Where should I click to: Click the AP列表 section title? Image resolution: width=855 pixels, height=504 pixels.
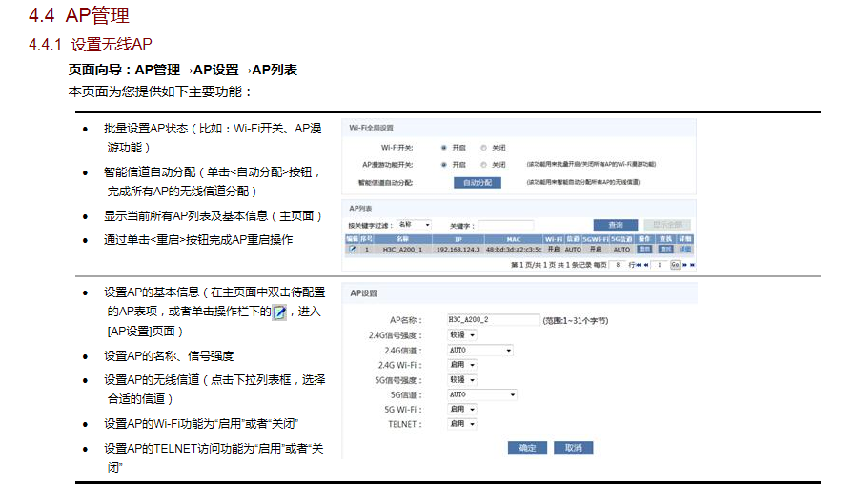coord(360,208)
